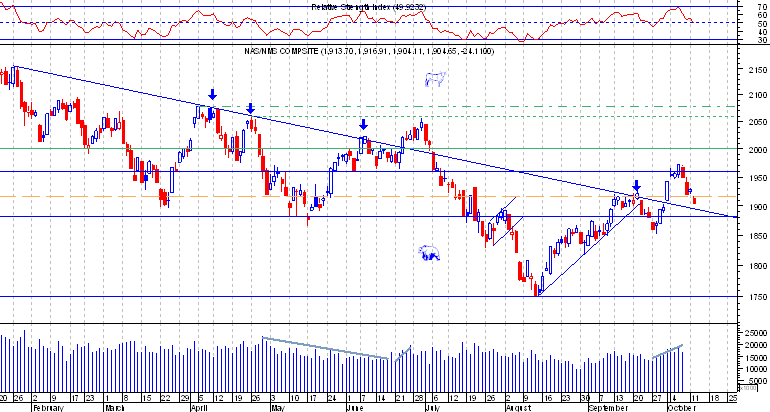Click the 70 label on the RSI scale
770x412 pixels.
pyautogui.click(x=762, y=7)
